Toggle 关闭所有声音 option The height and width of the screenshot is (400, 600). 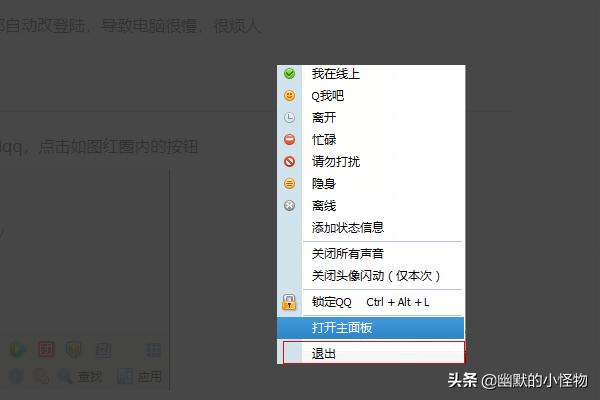tap(371, 253)
